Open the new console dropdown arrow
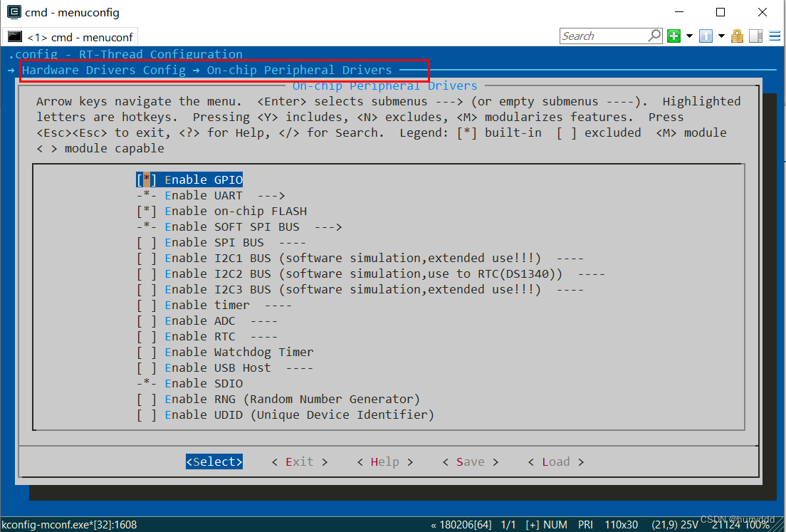The image size is (786, 532). click(689, 36)
